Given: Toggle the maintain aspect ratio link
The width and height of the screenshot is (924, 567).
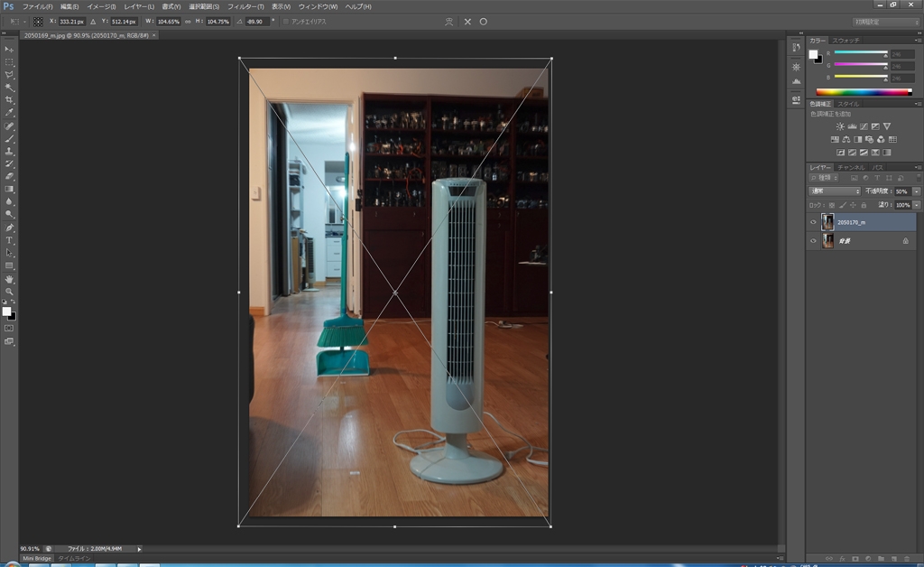Looking at the screenshot, I should tap(188, 22).
